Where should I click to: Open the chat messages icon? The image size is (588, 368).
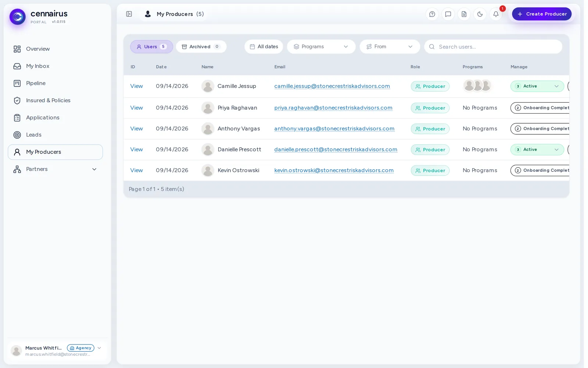448,14
